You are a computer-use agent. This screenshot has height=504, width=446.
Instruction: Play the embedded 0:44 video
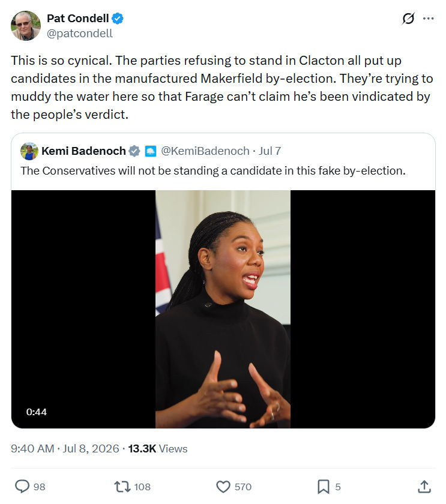click(223, 309)
